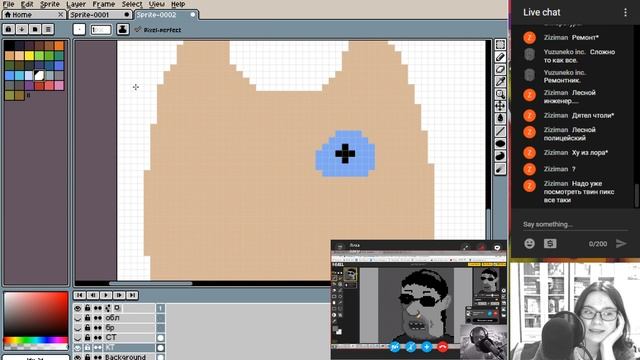Open the ink type button
The height and width of the screenshot is (360, 640).
(x=123, y=29)
